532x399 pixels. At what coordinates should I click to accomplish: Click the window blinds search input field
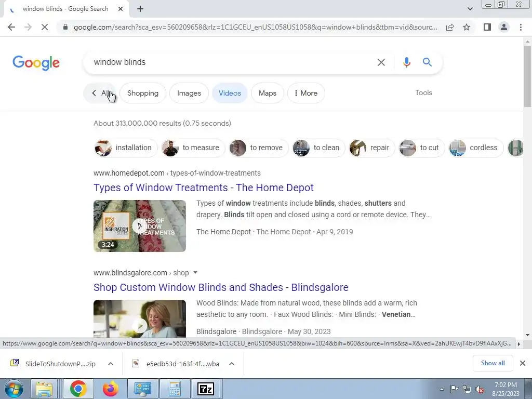point(231,62)
